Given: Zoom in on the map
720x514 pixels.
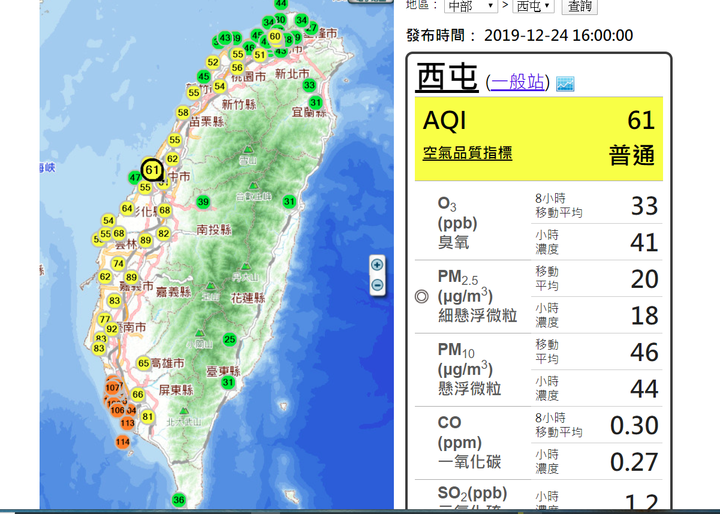Looking at the screenshot, I should [377, 265].
